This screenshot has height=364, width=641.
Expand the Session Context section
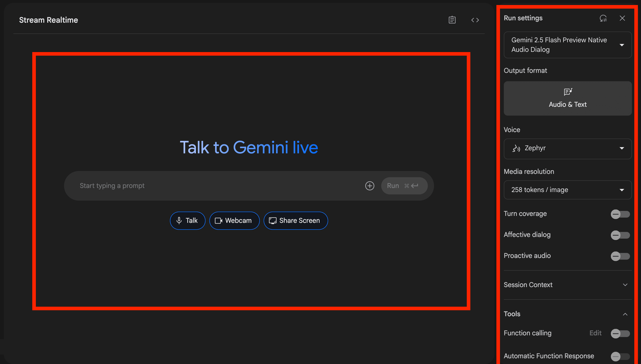click(567, 285)
